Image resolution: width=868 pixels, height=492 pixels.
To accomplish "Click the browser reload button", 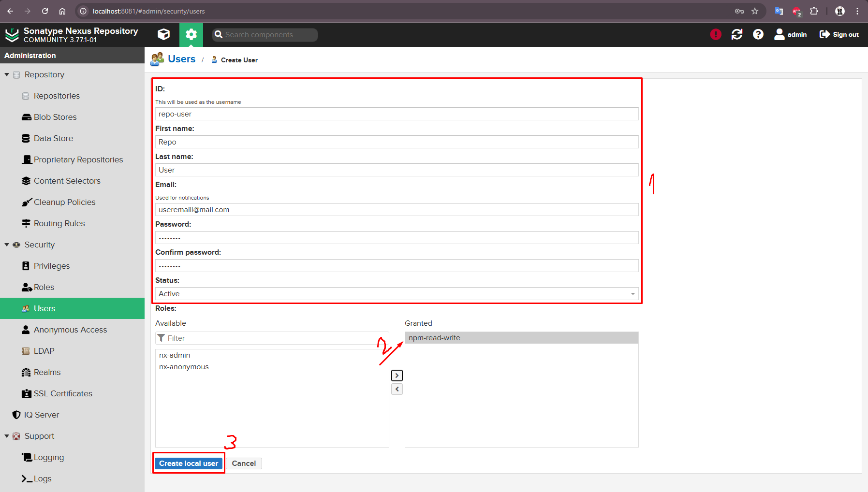I will pyautogui.click(x=45, y=11).
